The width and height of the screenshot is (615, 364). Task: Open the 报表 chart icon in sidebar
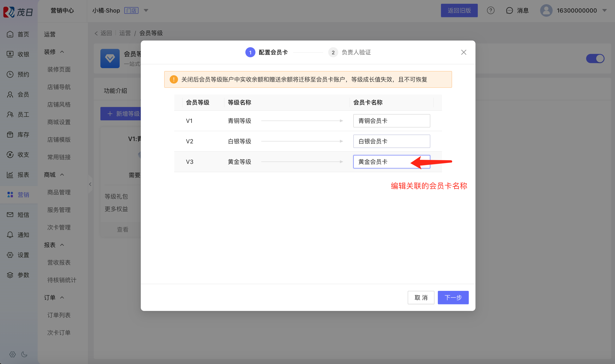[x=10, y=175]
